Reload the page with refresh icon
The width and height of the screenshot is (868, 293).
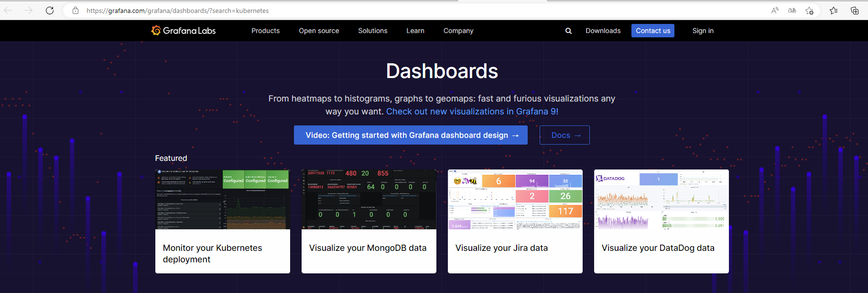[x=50, y=11]
